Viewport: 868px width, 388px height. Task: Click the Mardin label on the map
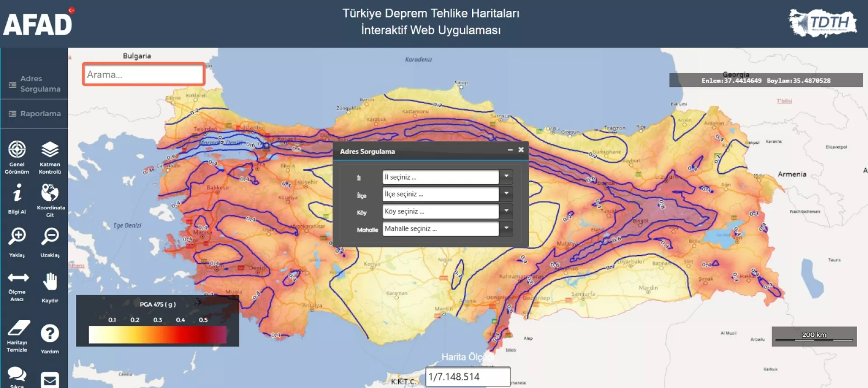pos(648,288)
